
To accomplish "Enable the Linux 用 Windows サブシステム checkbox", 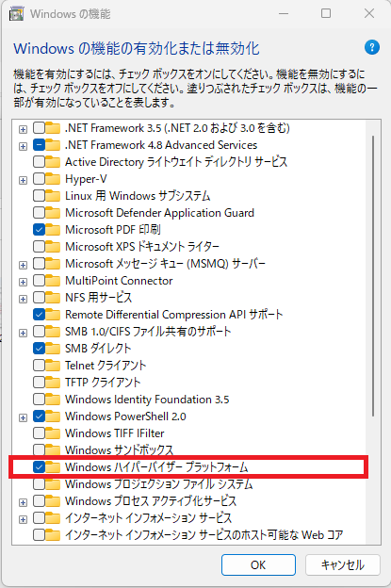I will pos(39,196).
